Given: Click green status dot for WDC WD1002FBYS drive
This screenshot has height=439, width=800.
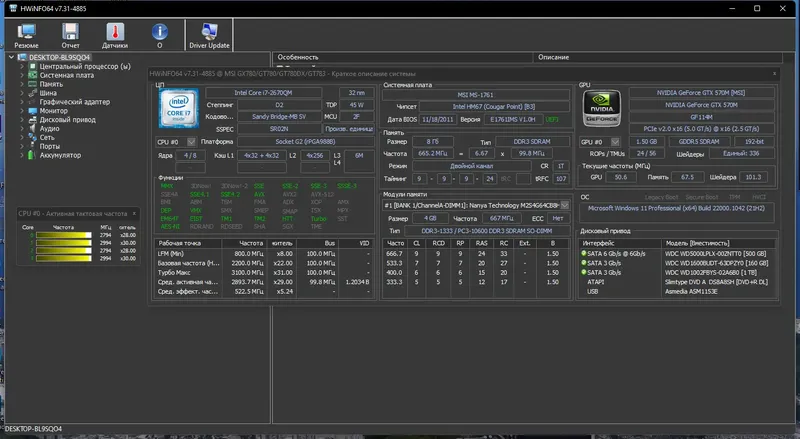Looking at the screenshot, I should click(x=584, y=272).
